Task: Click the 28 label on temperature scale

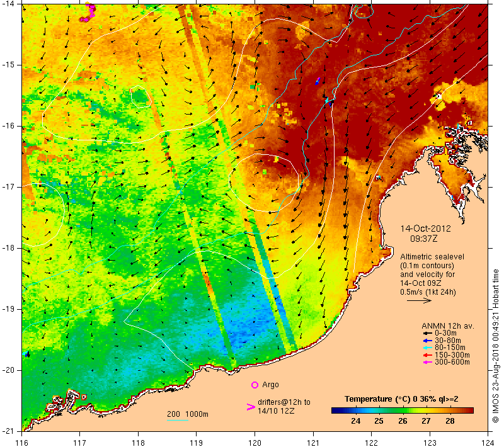Action: pyautogui.click(x=450, y=421)
